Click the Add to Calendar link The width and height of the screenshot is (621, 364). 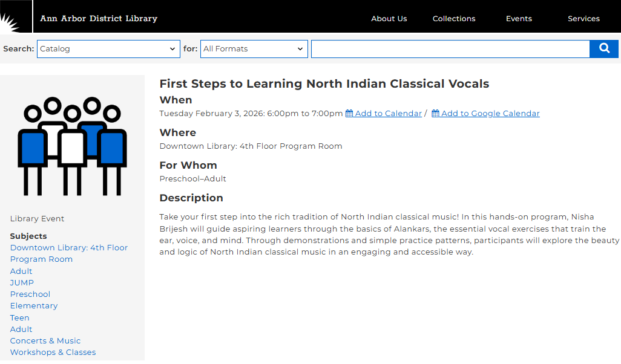pyautogui.click(x=388, y=114)
